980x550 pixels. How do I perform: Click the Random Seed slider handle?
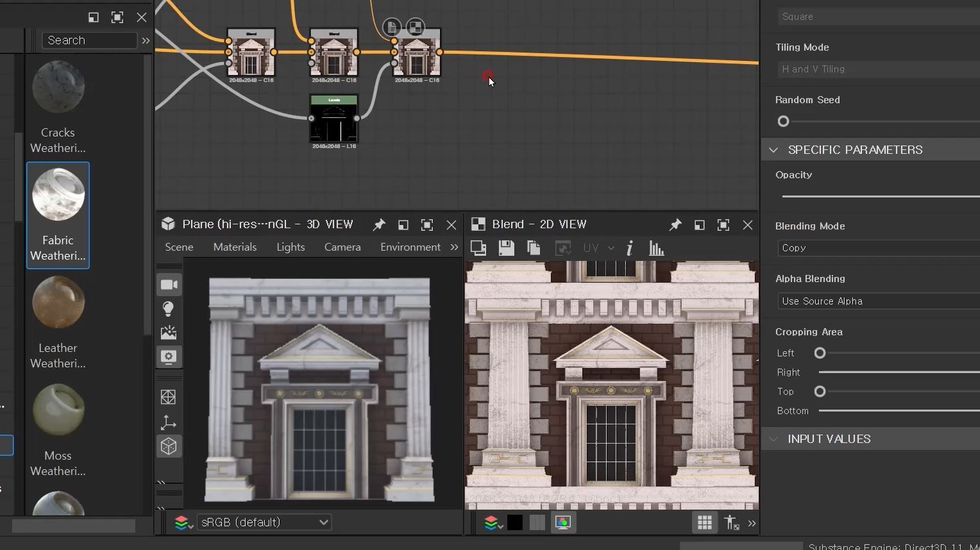783,121
